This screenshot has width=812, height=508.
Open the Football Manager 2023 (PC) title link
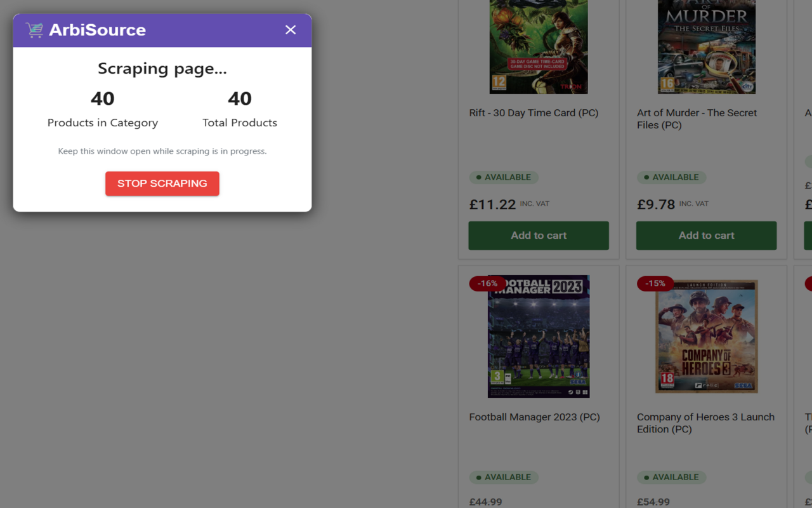coord(535,417)
